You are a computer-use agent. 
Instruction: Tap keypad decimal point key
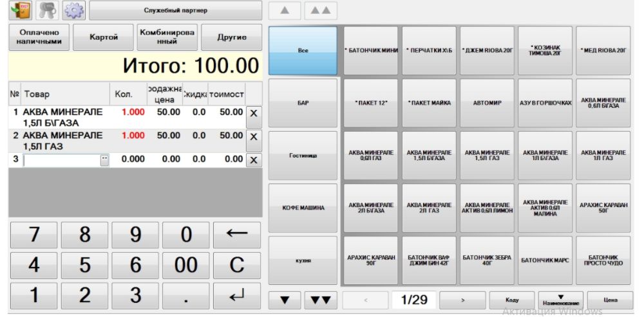(x=186, y=296)
